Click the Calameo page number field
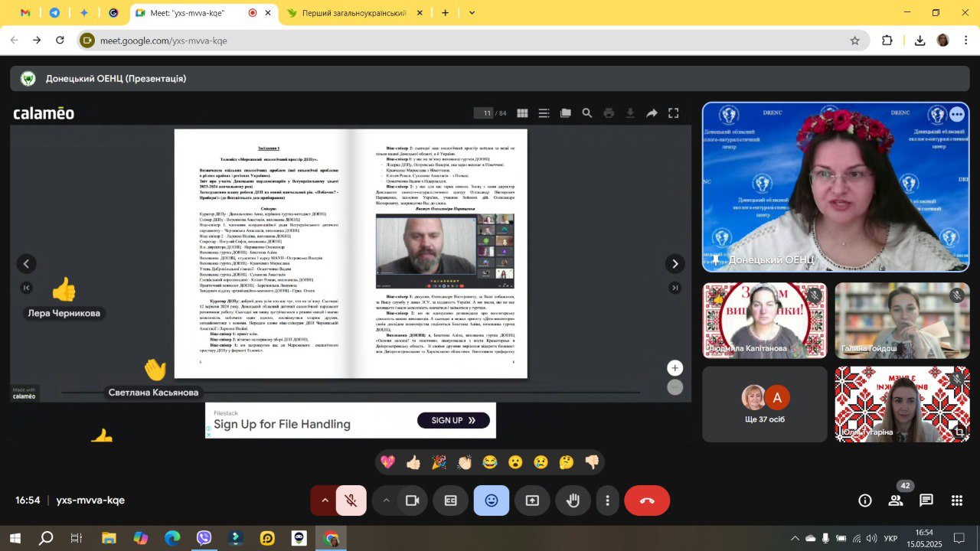 (x=483, y=113)
